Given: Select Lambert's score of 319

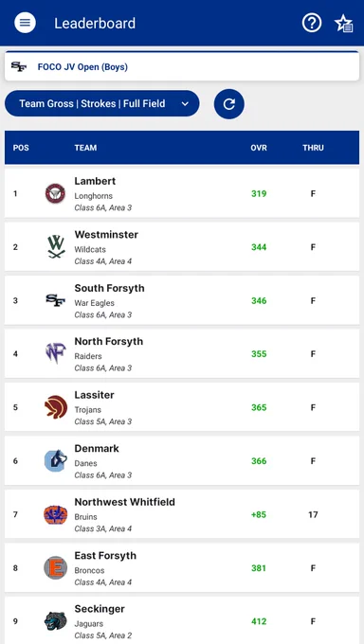Looking at the screenshot, I should coord(259,193).
